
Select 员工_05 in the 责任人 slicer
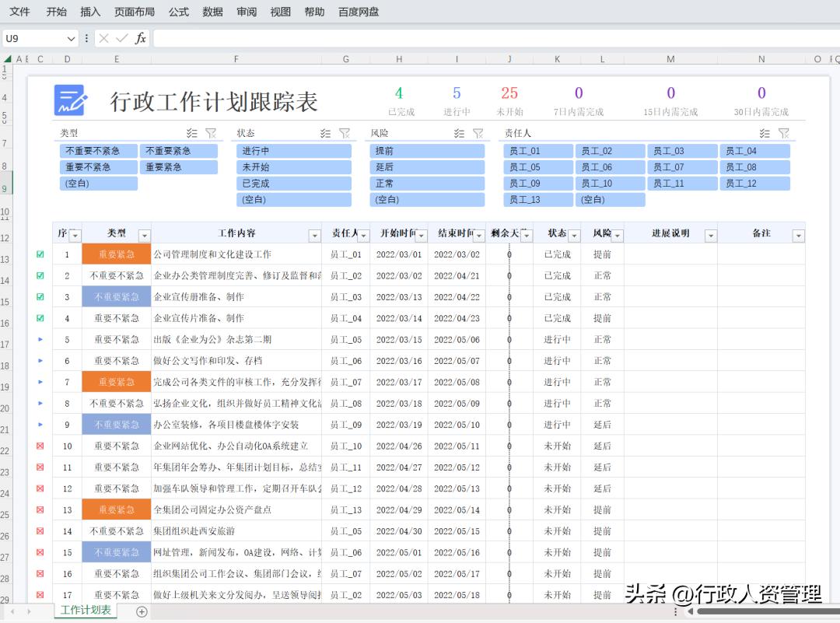(x=537, y=166)
